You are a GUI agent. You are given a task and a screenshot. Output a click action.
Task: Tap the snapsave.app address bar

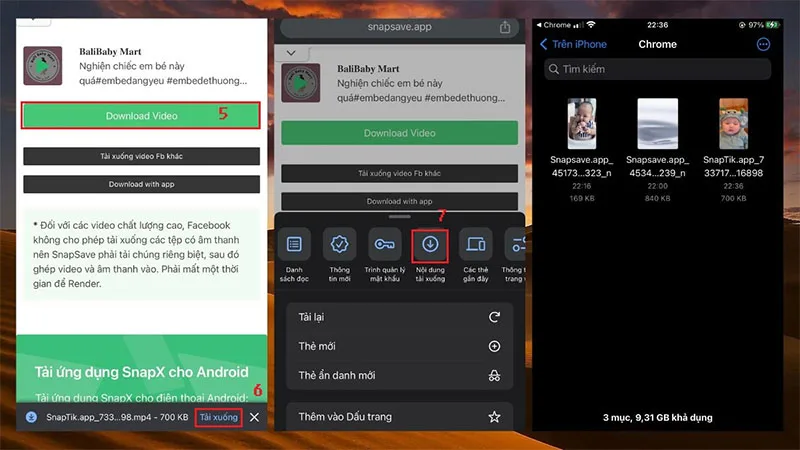coord(399,27)
